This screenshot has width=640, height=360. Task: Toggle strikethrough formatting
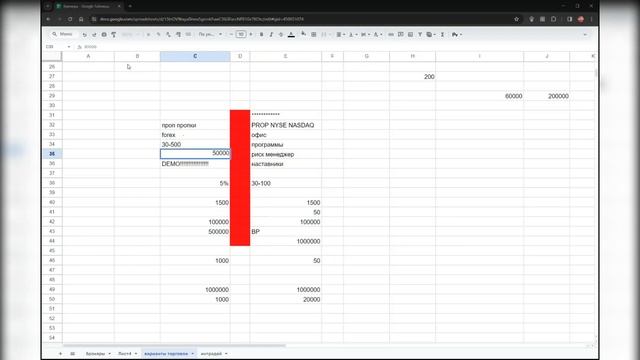(281, 35)
